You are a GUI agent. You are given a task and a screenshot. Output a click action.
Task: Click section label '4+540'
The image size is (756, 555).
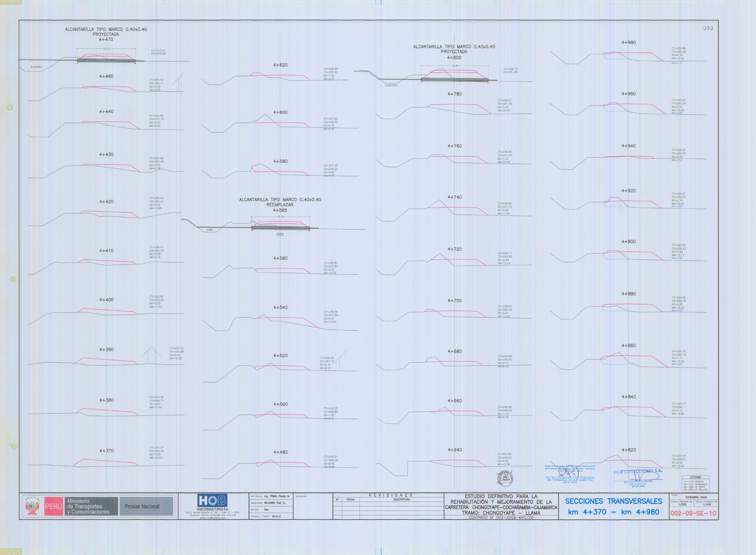coord(280,307)
